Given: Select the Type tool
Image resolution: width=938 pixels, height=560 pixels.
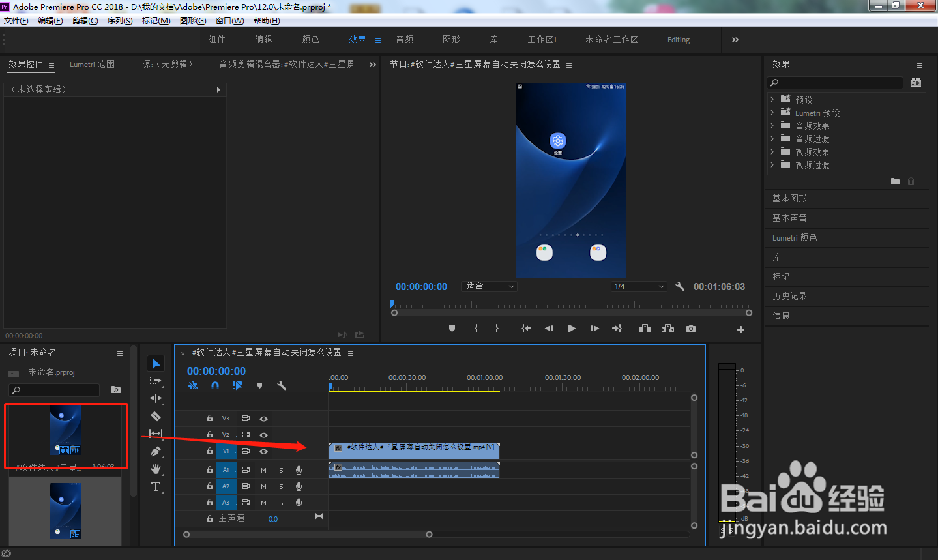Looking at the screenshot, I should click(155, 486).
